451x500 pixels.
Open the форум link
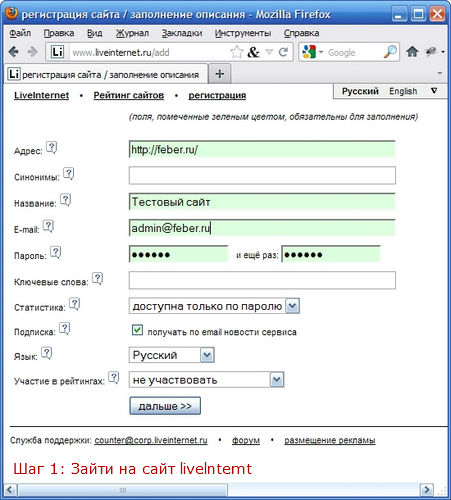pyautogui.click(x=246, y=440)
